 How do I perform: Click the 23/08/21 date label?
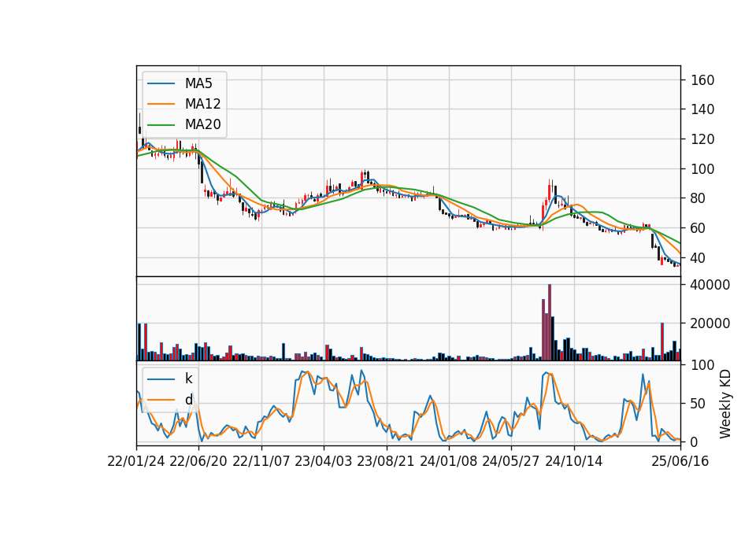click(386, 461)
